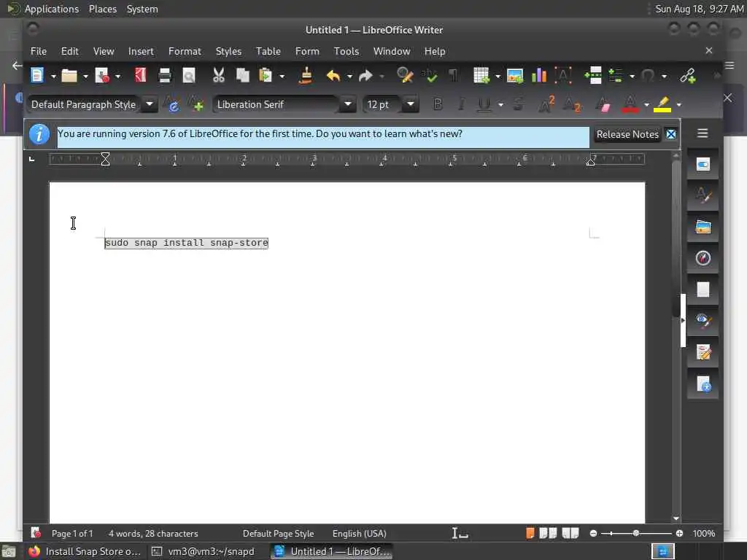Image resolution: width=747 pixels, height=560 pixels.
Task: Click the Copy icon
Action: pos(243,75)
